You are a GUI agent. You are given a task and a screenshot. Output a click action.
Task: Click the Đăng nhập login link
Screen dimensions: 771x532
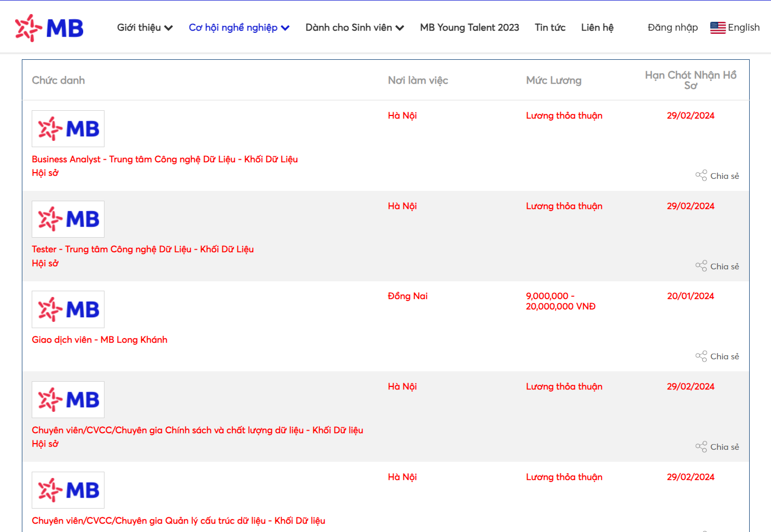pyautogui.click(x=673, y=28)
